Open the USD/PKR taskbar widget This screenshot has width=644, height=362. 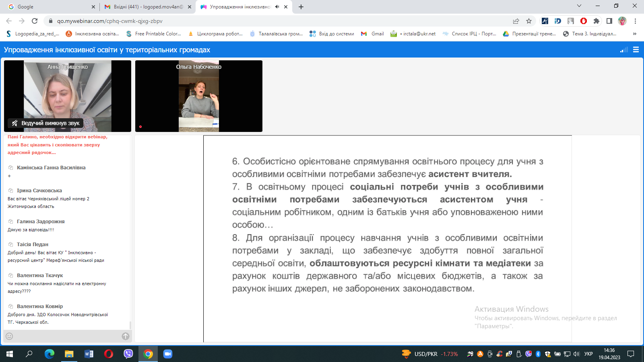(430, 354)
